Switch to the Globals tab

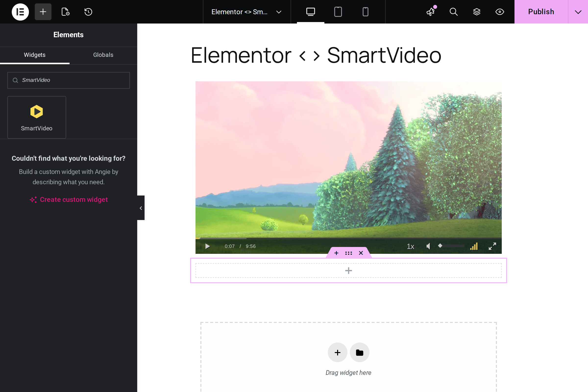(x=103, y=55)
